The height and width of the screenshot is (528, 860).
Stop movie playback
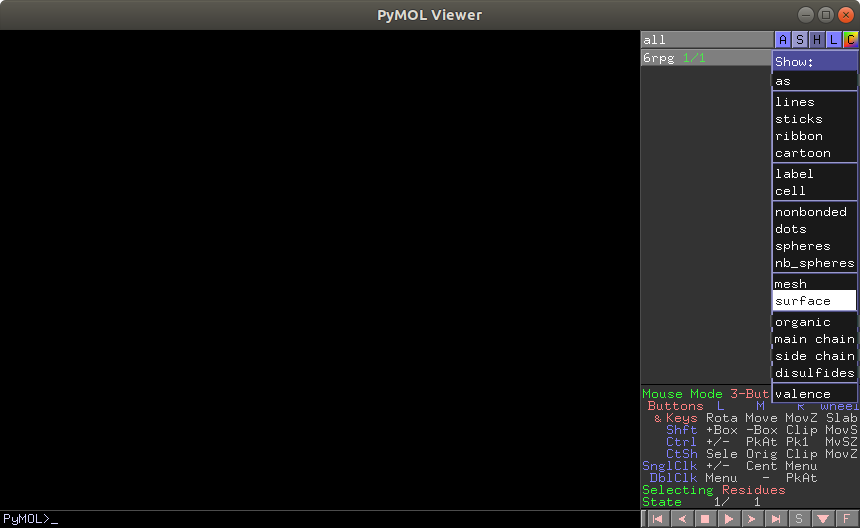click(x=705, y=519)
